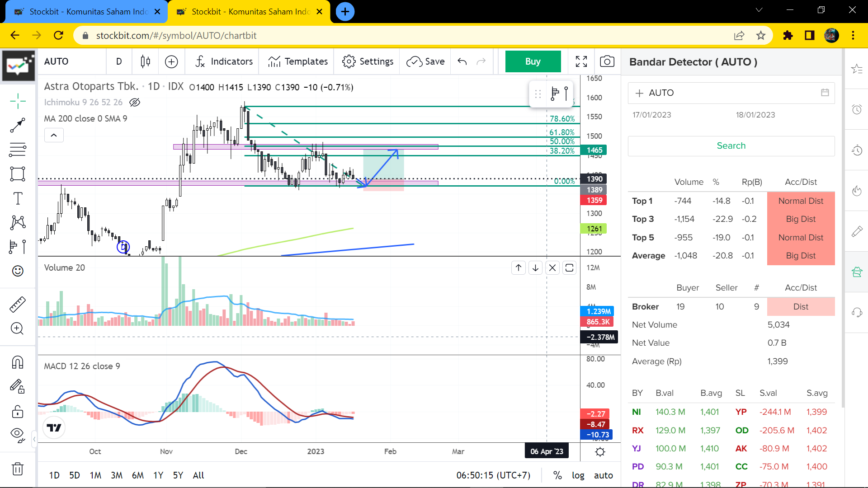
Task: Open the D timeframe dropdown
Action: (x=119, y=61)
